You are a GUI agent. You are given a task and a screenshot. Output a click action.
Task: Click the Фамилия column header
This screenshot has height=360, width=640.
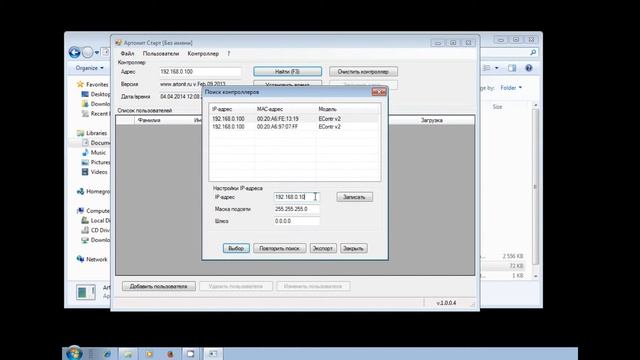point(149,120)
